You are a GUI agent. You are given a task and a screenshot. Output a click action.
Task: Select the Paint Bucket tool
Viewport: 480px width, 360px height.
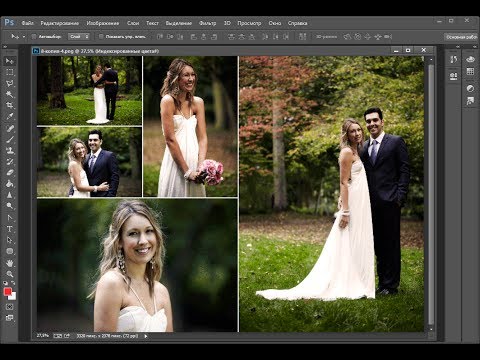(10, 184)
